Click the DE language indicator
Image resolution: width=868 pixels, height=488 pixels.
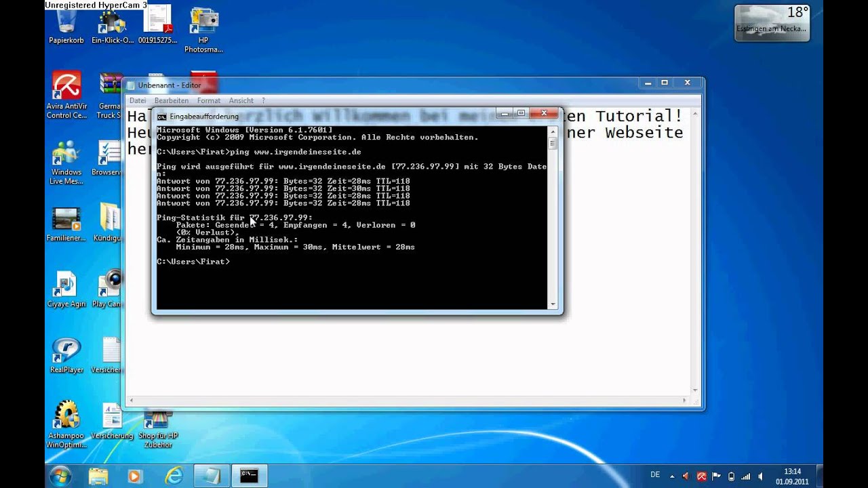655,475
